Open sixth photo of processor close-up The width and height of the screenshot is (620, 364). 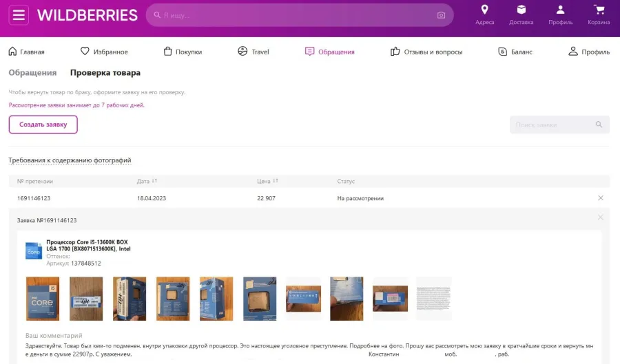tap(260, 299)
